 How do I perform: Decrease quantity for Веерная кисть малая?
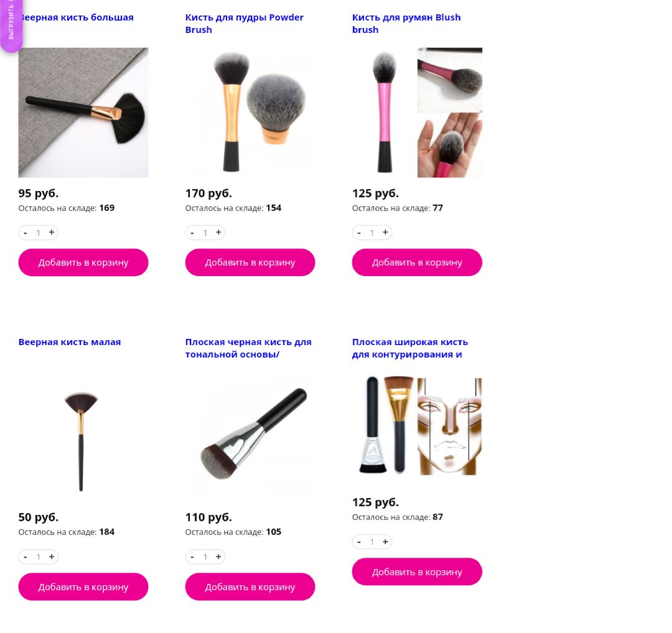tap(26, 557)
